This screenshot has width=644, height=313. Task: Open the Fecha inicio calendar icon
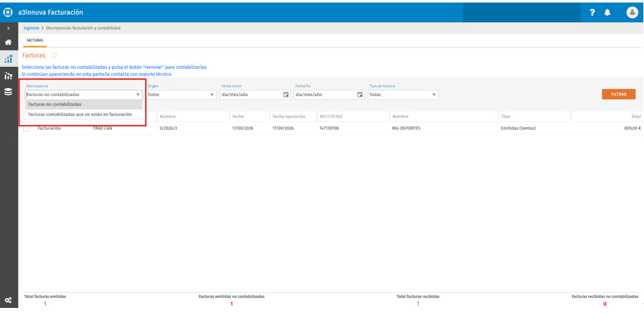(286, 95)
